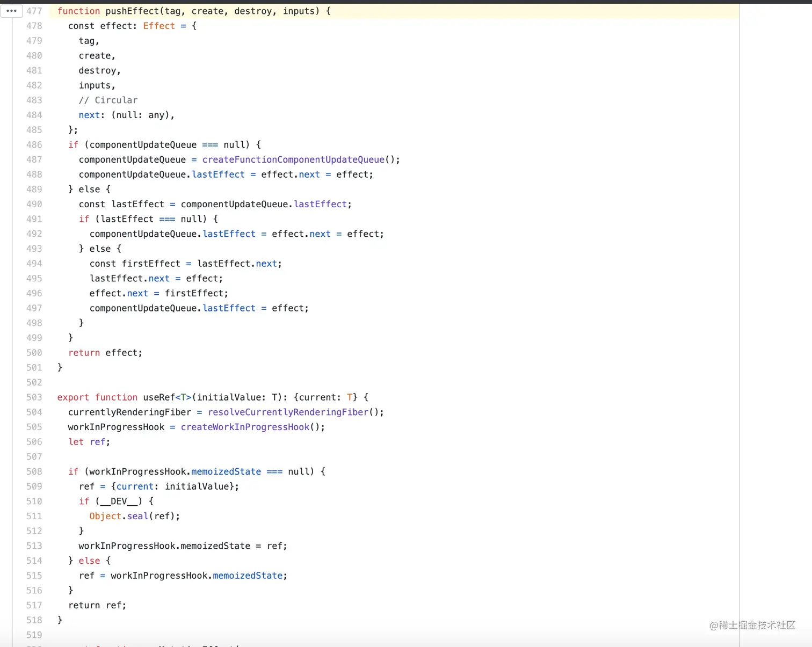812x647 pixels.
Task: Click the '// Circular' comment
Action: [108, 100]
